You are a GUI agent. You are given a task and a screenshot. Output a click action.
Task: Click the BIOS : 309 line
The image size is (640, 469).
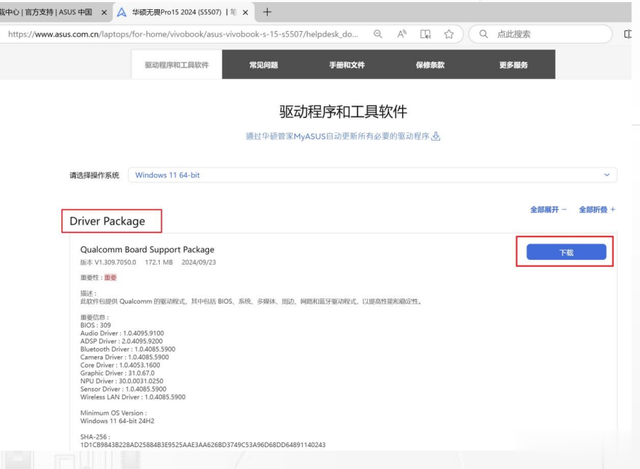[x=96, y=325]
